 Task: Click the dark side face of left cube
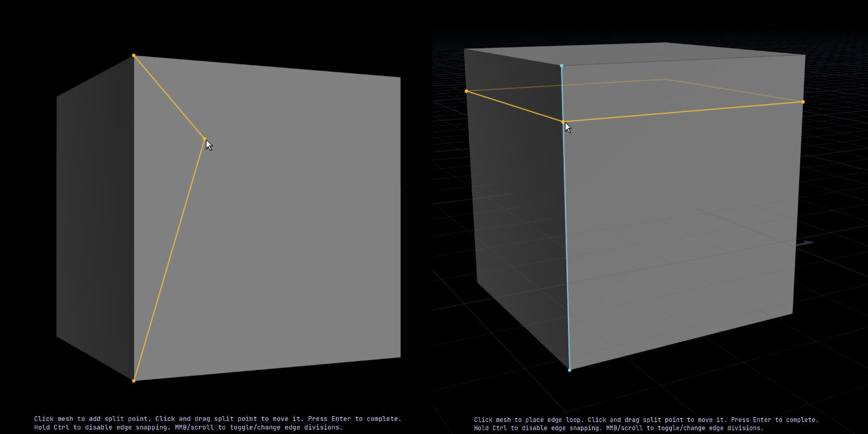tap(95, 217)
